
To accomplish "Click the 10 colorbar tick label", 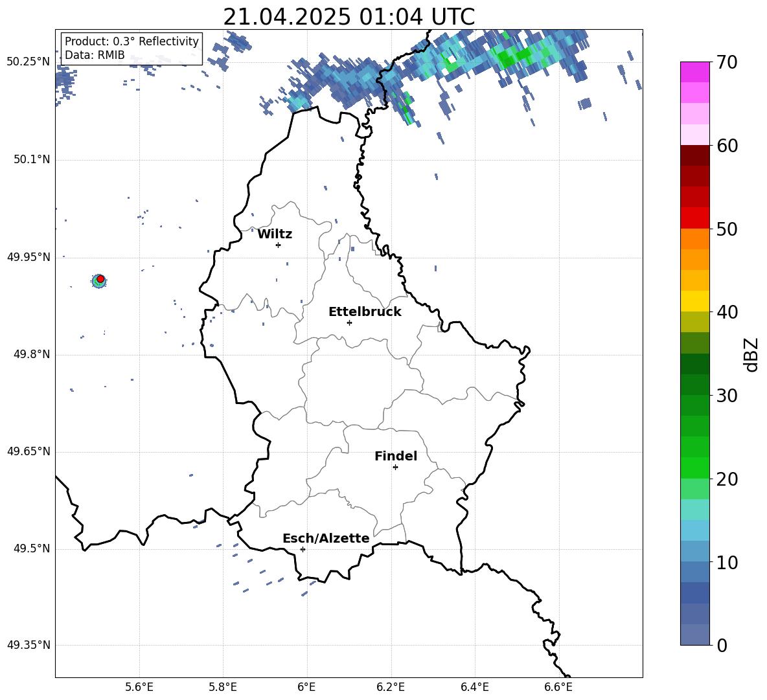I will click(x=726, y=562).
